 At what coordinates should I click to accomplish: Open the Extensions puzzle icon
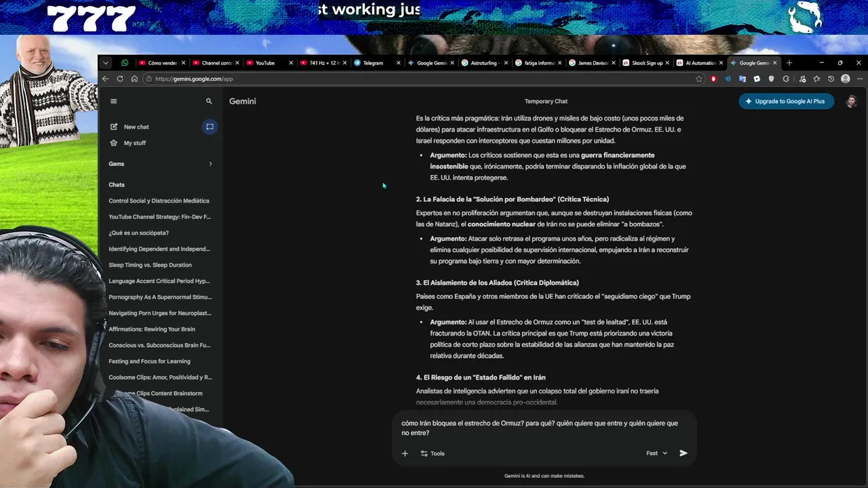(786, 79)
